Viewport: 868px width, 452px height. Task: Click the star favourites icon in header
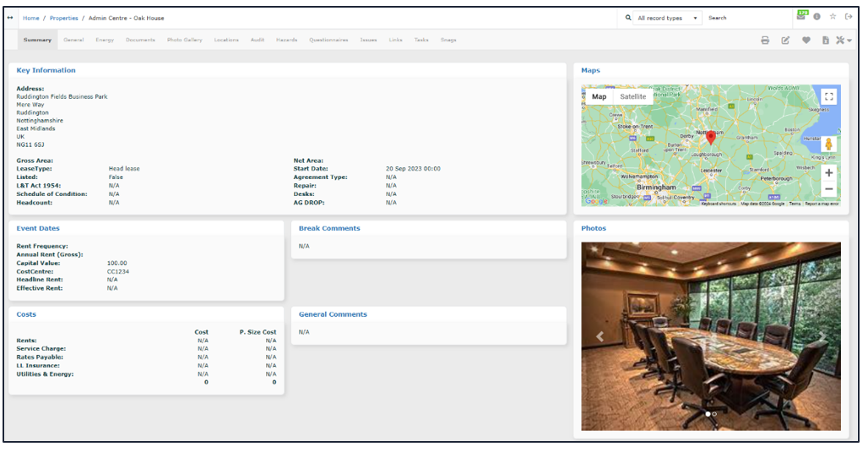(x=833, y=17)
